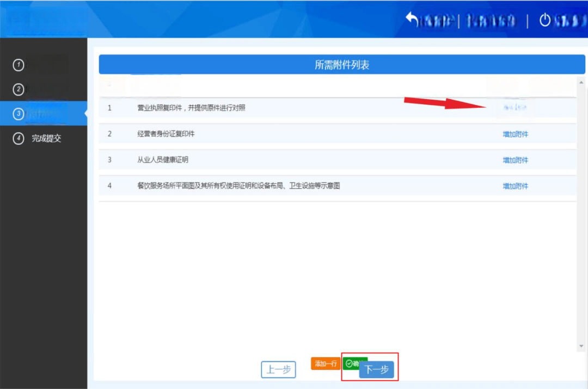Add attachment for 餐饮服务场所平面图 row

pyautogui.click(x=515, y=186)
